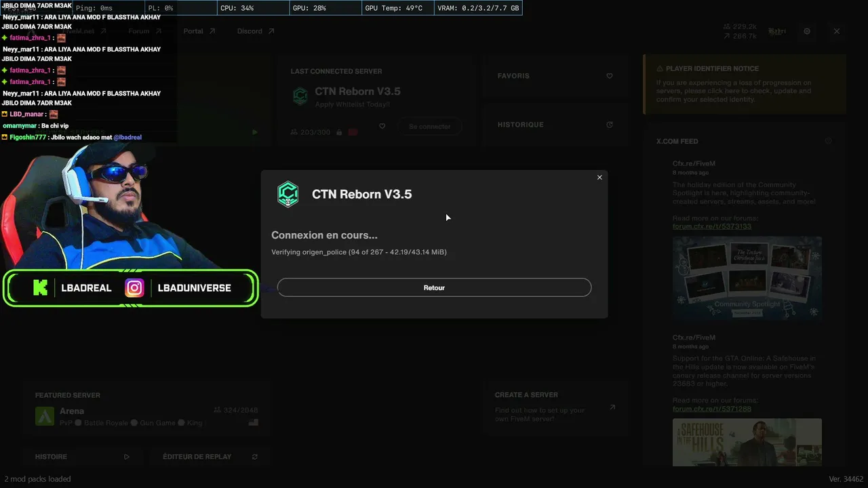Click the Kick logo in the stream overlay
868x488 pixels.
tap(40, 288)
